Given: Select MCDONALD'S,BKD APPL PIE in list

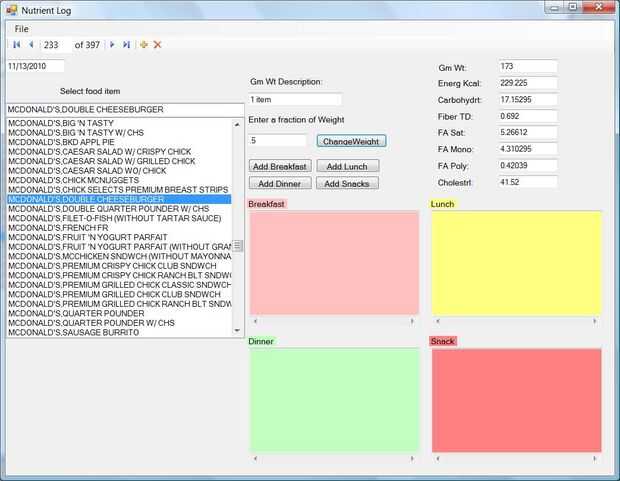Looking at the screenshot, I should click(x=119, y=142).
